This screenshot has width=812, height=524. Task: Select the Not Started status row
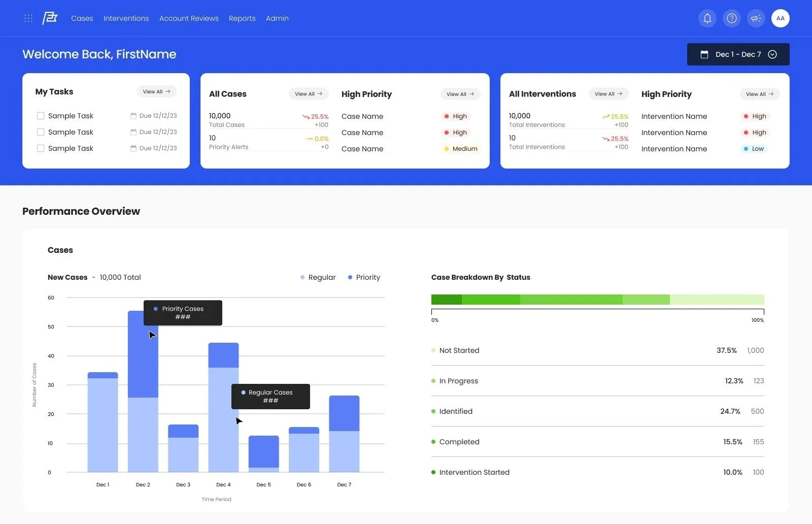pos(598,350)
